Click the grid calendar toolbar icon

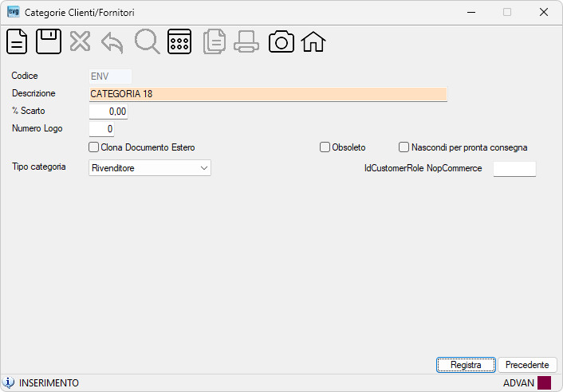coord(179,41)
